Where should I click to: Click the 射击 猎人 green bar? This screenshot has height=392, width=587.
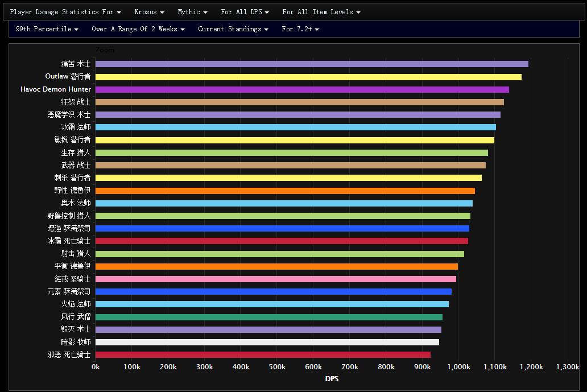(280, 254)
